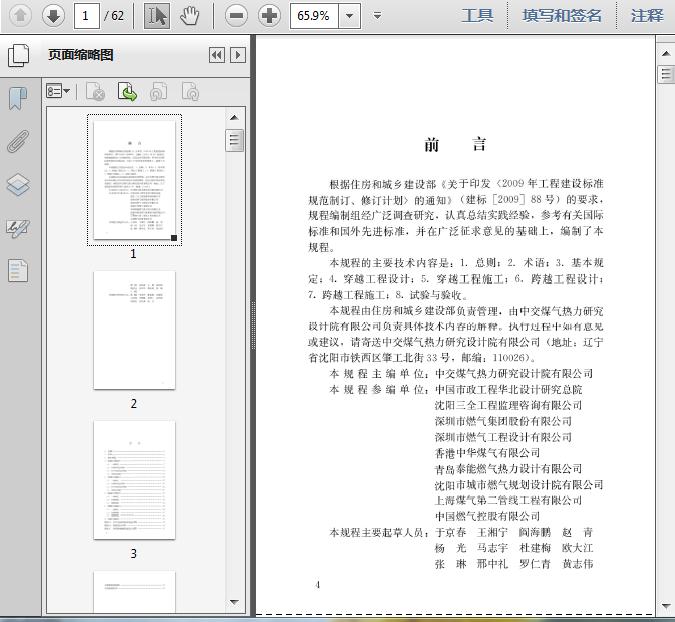Click the Page Thumbnails panel icon
The width and height of the screenshot is (675, 622).
[x=18, y=56]
